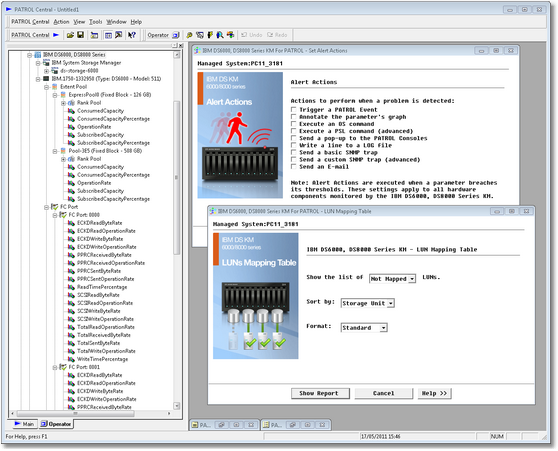This screenshot has width=558, height=451.
Task: Enable Send a basic SNMP trap
Action: click(x=293, y=152)
